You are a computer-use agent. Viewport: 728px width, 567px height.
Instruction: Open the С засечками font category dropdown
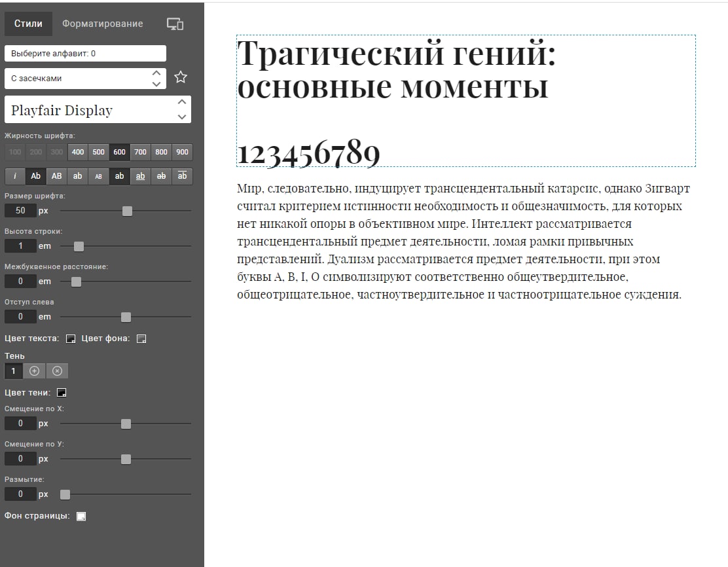pos(85,79)
